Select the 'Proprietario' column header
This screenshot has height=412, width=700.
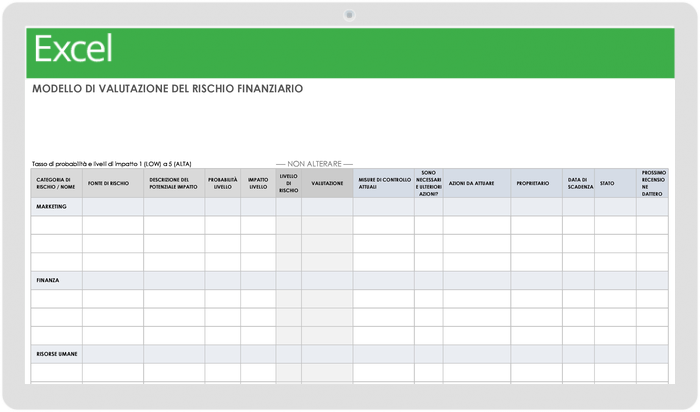(x=537, y=183)
